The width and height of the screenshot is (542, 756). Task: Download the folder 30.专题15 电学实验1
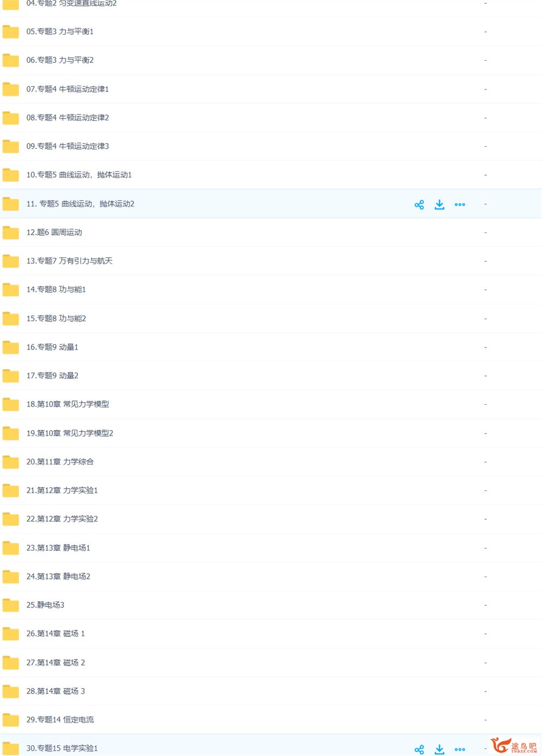pos(440,749)
